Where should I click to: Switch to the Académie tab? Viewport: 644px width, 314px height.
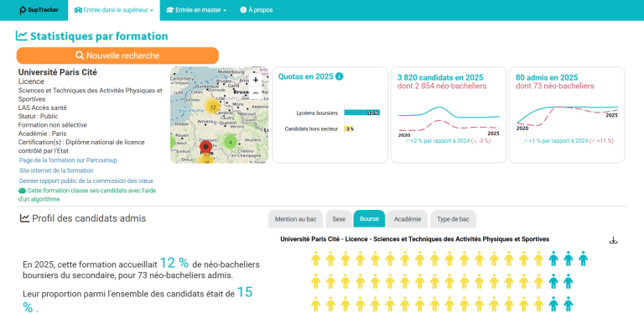(x=408, y=219)
